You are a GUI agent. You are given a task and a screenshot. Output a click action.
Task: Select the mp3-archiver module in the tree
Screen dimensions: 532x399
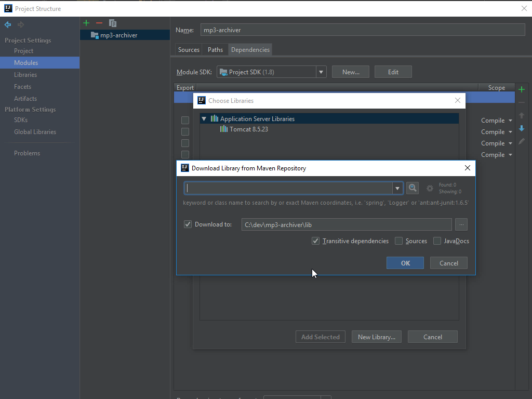pyautogui.click(x=125, y=35)
